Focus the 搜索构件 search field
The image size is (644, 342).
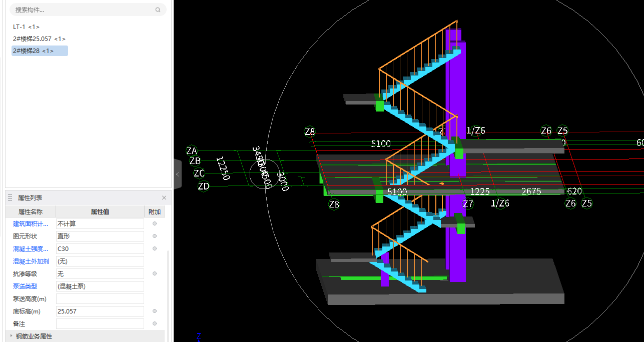point(88,9)
